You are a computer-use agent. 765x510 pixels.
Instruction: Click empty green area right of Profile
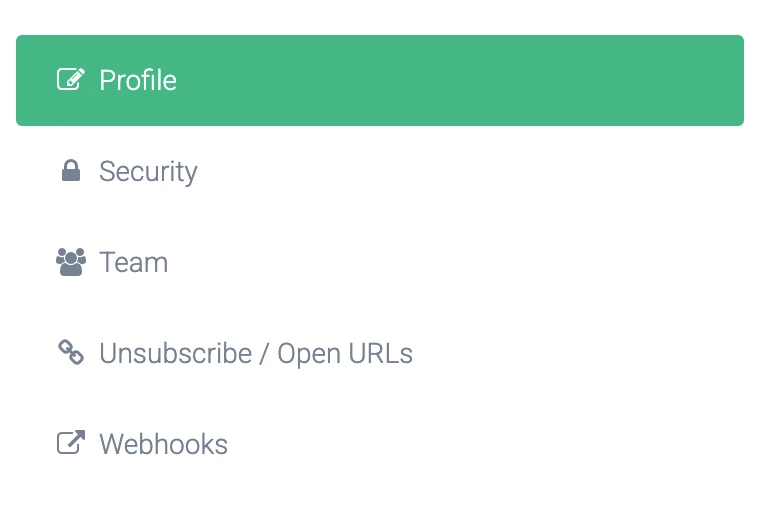tap(500, 80)
